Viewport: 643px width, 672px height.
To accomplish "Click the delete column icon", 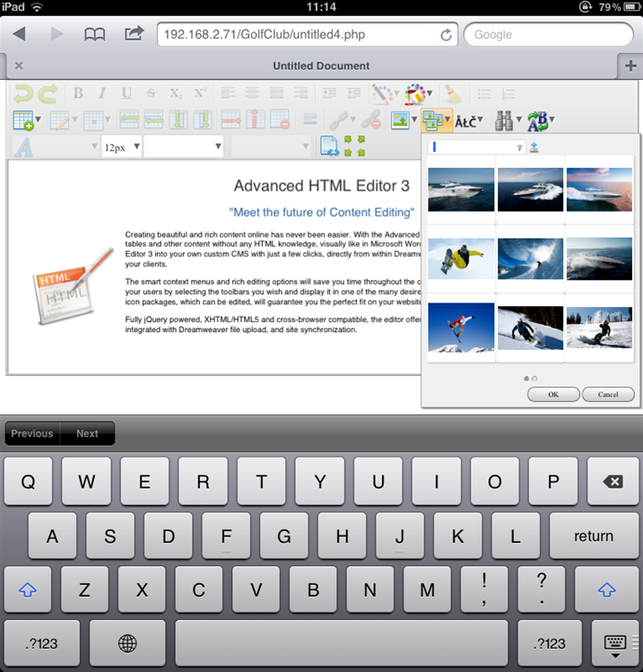I will 256,119.
